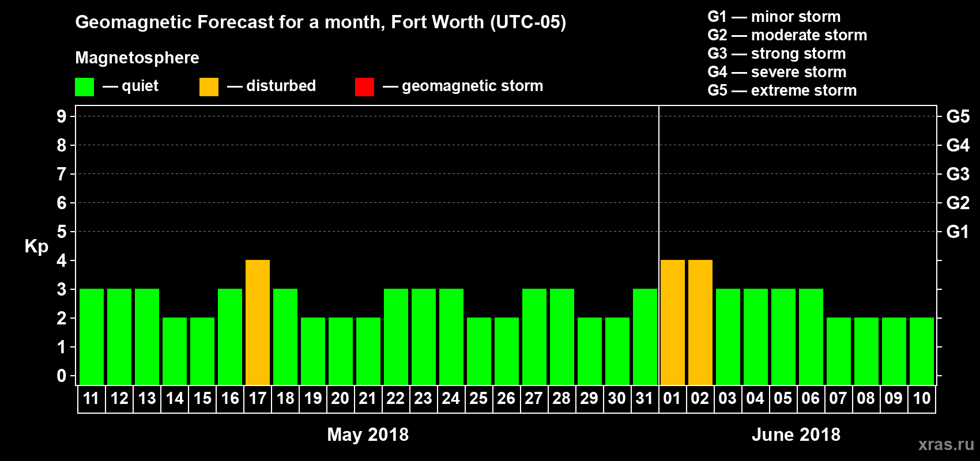980x461 pixels.
Task: Select the orange bar for June 01
Action: coord(673,322)
